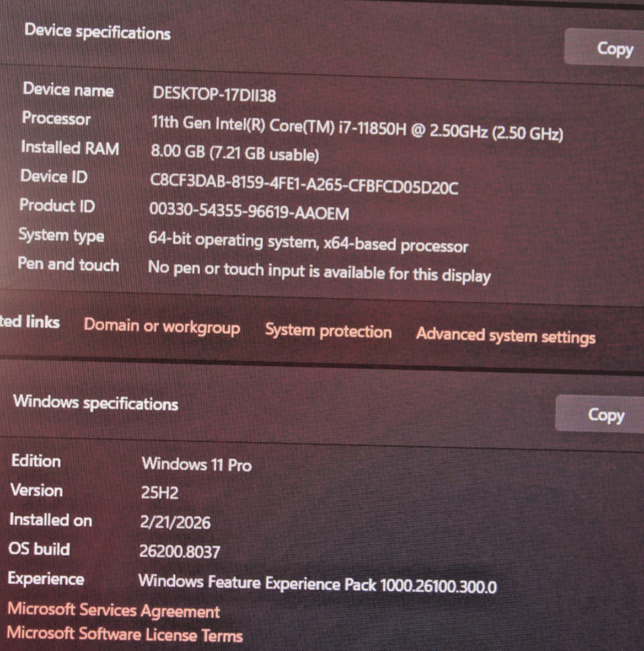Click the Version label
Image resolution: width=644 pixels, height=651 pixels.
[x=37, y=490]
